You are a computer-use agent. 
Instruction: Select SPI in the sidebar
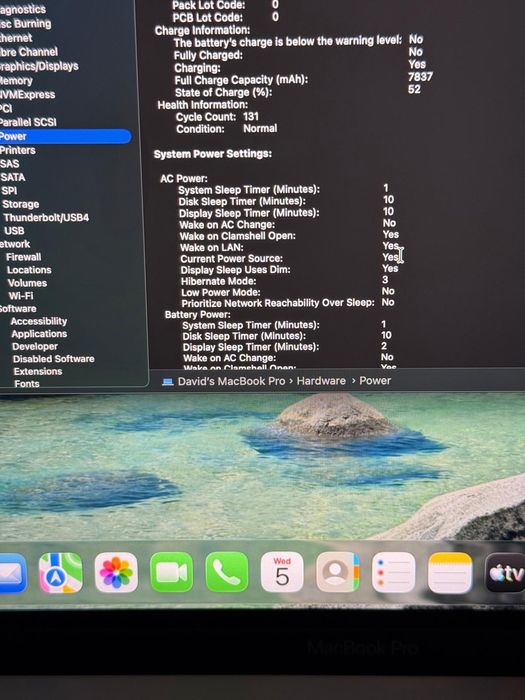pyautogui.click(x=9, y=191)
